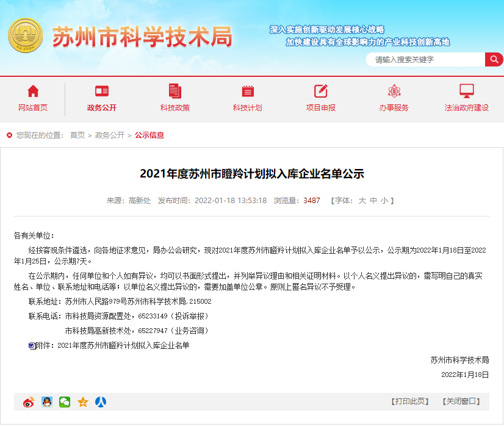Set font size to 小
This screenshot has width=504, height=427.
[x=384, y=200]
